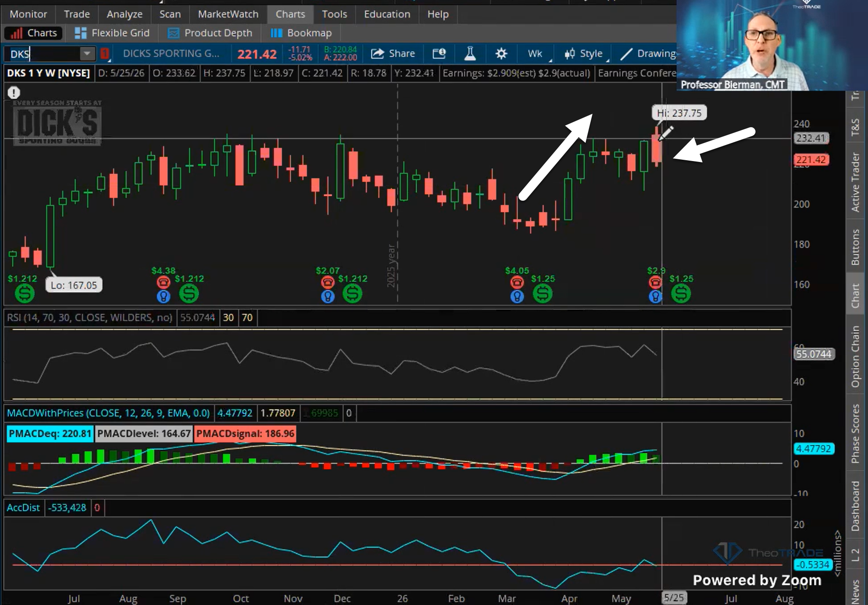Click the calendar-clock icon next to Share
Viewport: 868px width, 605px height.
point(439,54)
